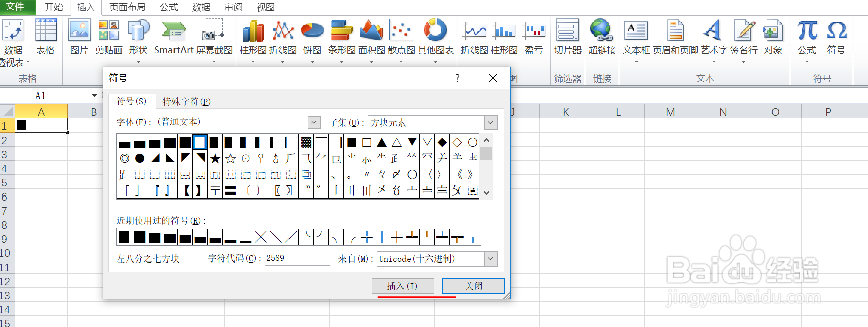The image size is (868, 327).
Task: Insert a picture with 图片 icon
Action: 79,38
